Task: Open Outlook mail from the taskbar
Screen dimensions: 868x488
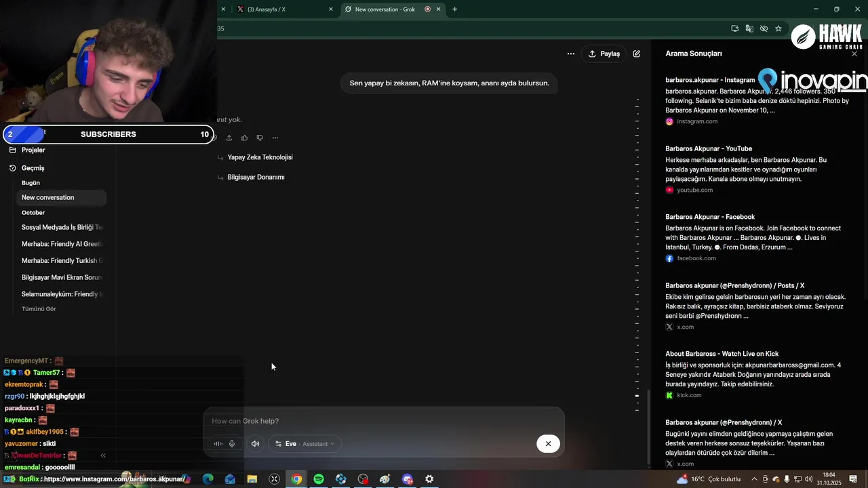Action: tap(230, 479)
